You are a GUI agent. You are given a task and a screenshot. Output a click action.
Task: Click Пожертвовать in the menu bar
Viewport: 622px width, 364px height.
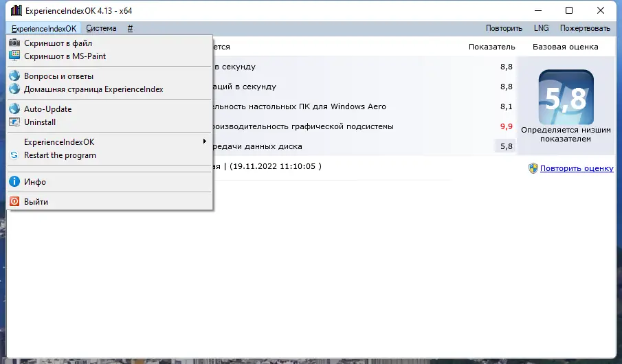tap(585, 29)
